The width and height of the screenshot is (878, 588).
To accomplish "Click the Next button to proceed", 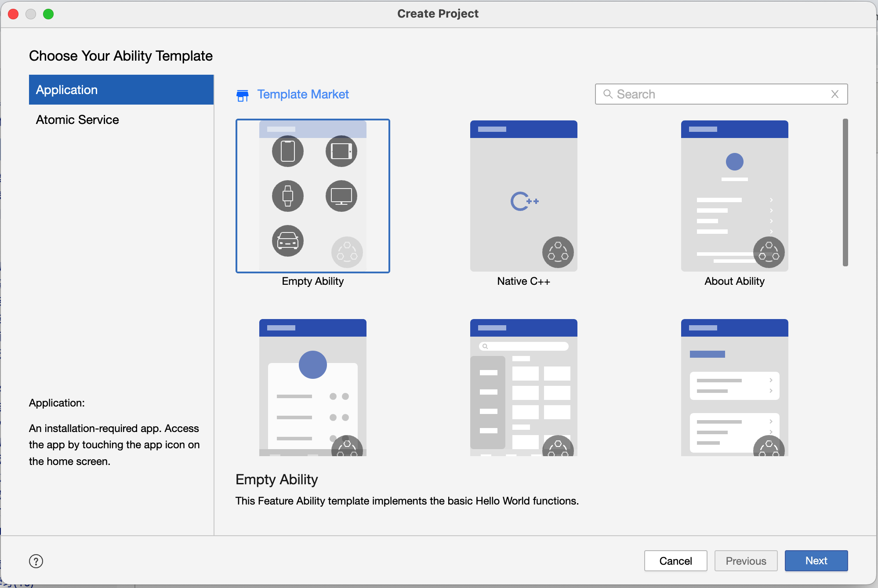I will tap(818, 561).
